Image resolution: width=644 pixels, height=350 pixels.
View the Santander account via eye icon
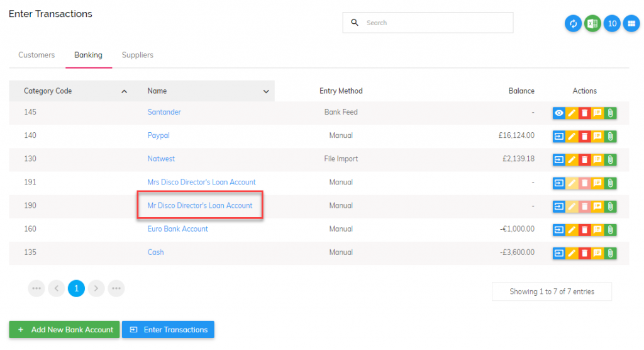point(558,113)
